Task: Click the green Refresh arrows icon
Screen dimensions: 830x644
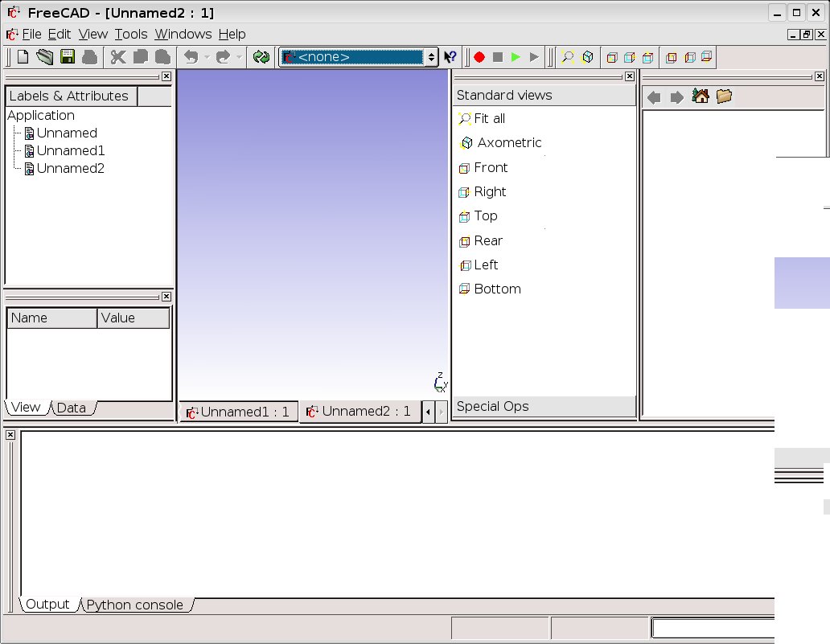Action: (261, 57)
